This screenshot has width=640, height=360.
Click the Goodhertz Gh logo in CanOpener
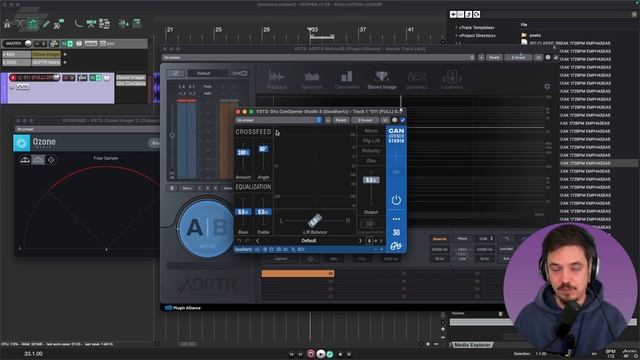click(396, 246)
